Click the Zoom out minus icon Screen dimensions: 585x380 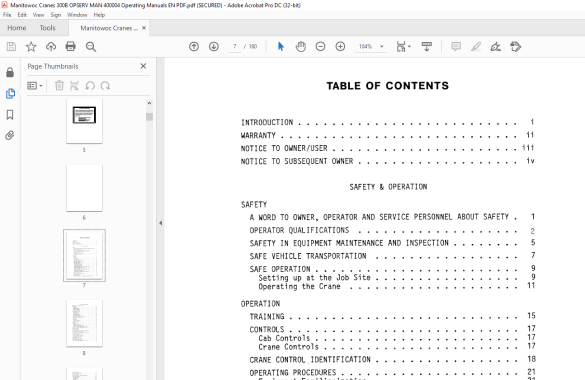click(320, 47)
